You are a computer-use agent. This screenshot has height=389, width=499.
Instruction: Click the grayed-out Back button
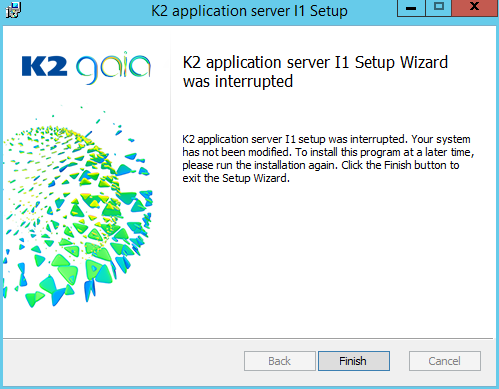(x=280, y=361)
